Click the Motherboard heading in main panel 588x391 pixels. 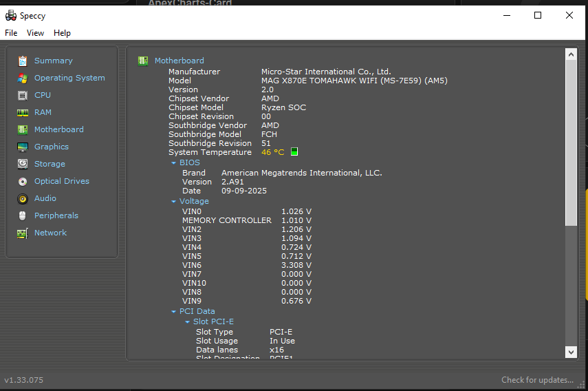pos(179,61)
